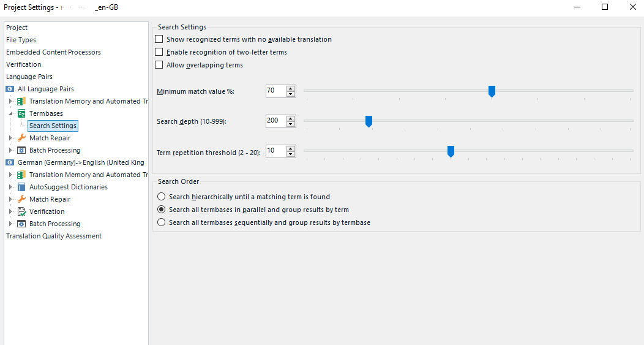This screenshot has width=644, height=345.
Task: Tick Enable recognition of two-letter terms
Action: pos(159,52)
